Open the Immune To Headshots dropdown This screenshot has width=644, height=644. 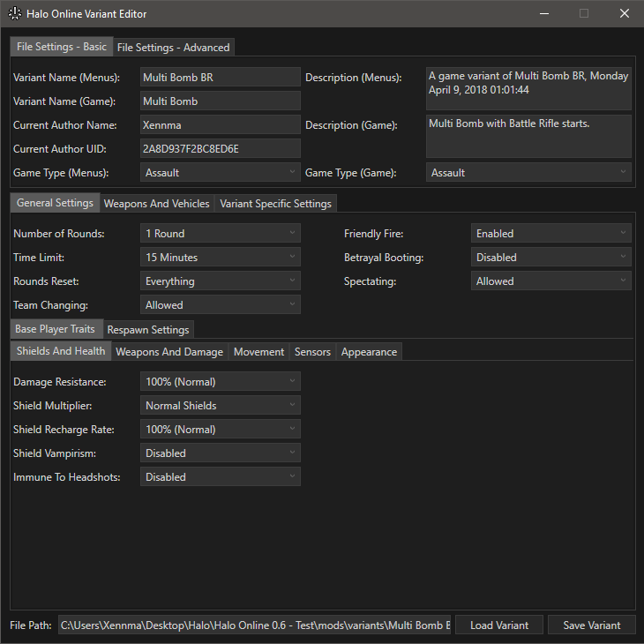(x=221, y=477)
